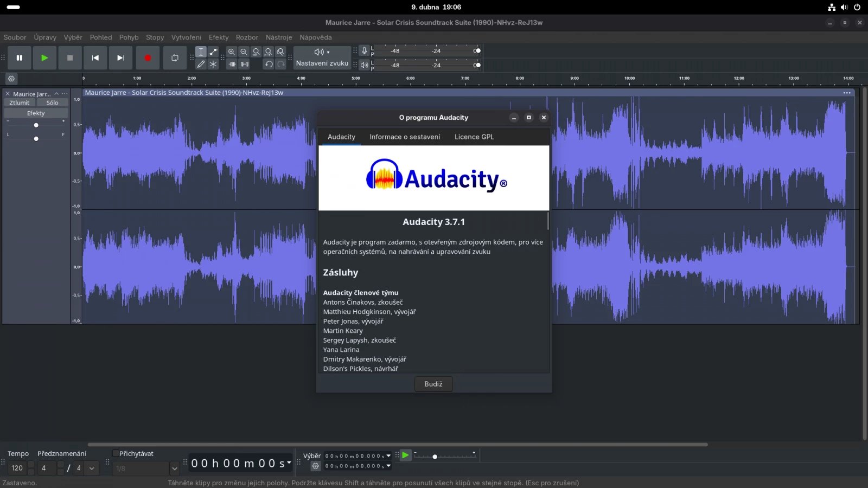Viewport: 868px width, 488px height.
Task: Click the Zoom In magnifier
Action: (232, 52)
